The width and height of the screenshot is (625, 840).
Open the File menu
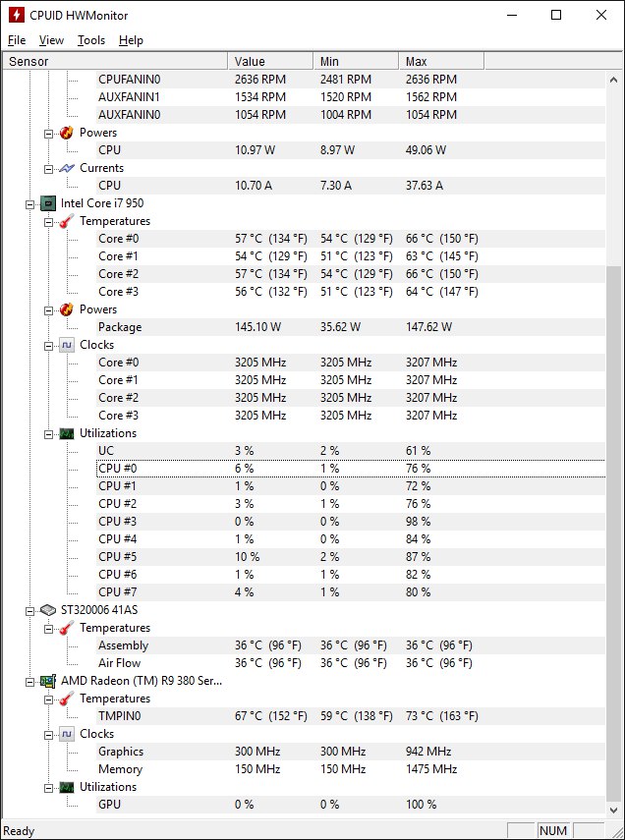(17, 40)
